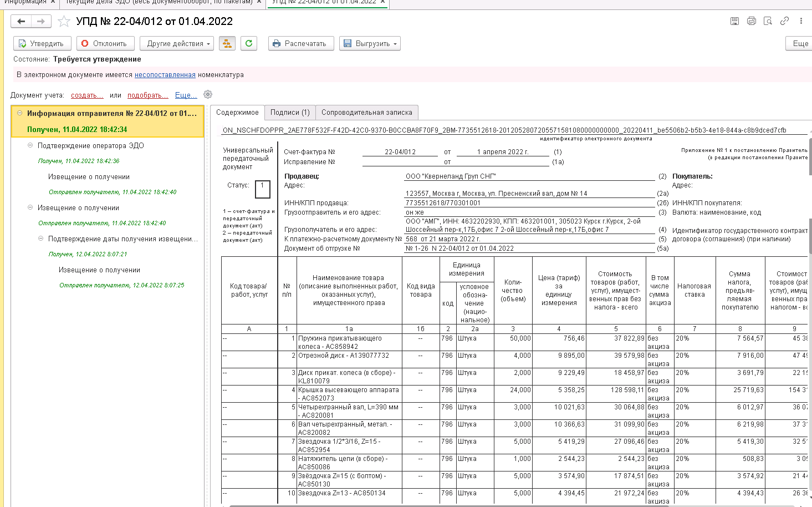Viewport: 812px width, 507px height.
Task: Open 'Сопроводительная записка' tab
Action: (366, 113)
